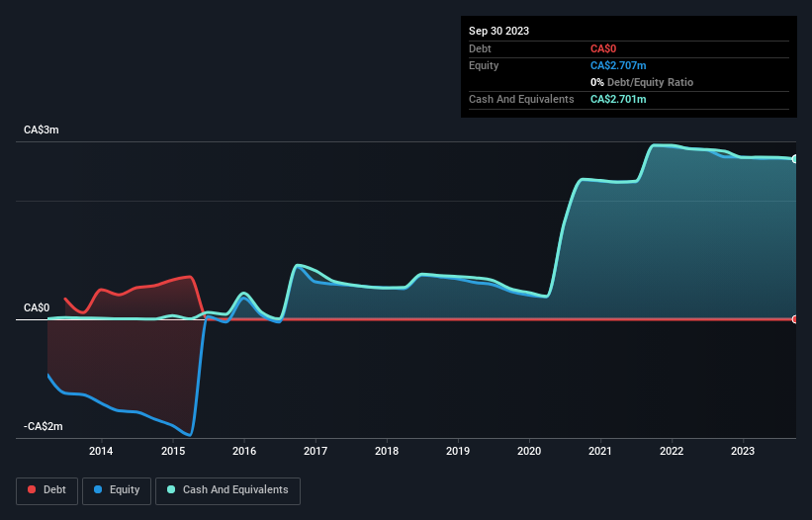
Task: Click the 2021 x-axis label
Action: pos(600,451)
